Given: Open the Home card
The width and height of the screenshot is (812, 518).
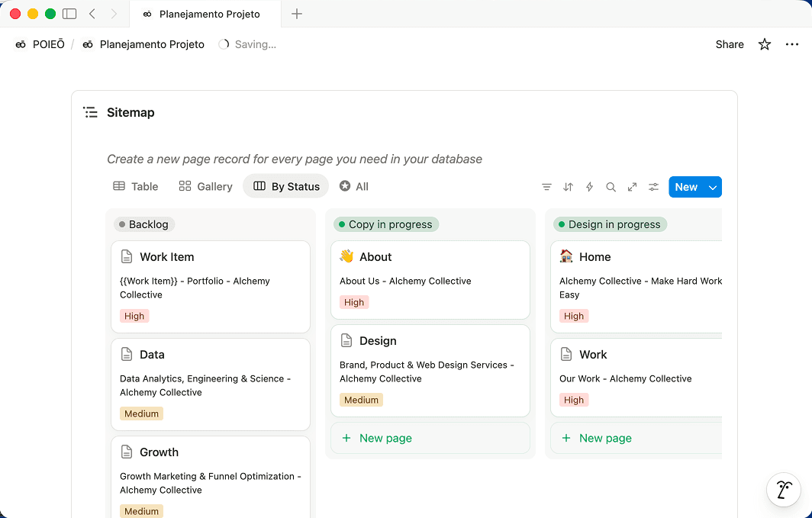Looking at the screenshot, I should pos(636,287).
